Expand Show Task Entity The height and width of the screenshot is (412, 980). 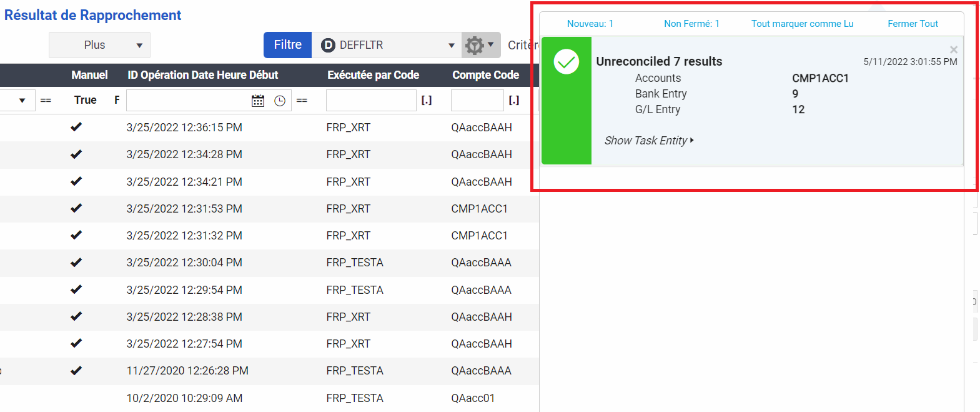point(648,141)
